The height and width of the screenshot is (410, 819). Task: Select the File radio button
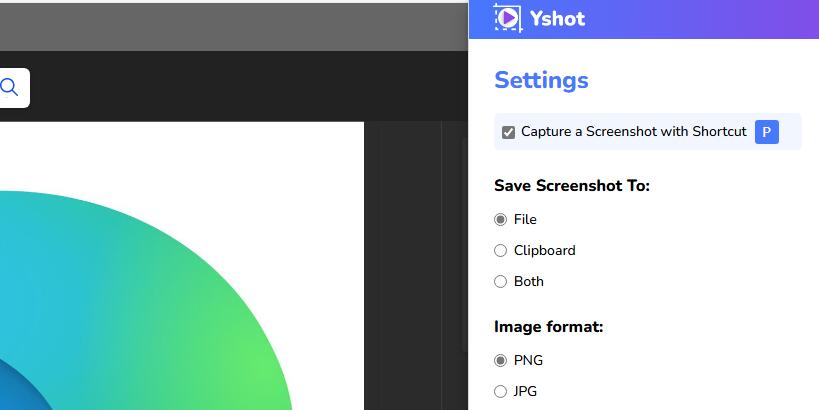click(501, 219)
